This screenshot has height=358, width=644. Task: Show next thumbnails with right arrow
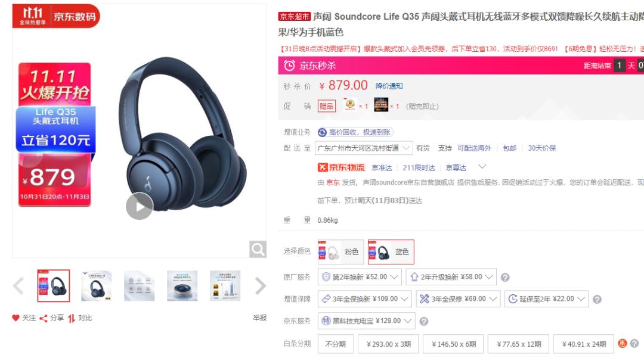[261, 286]
